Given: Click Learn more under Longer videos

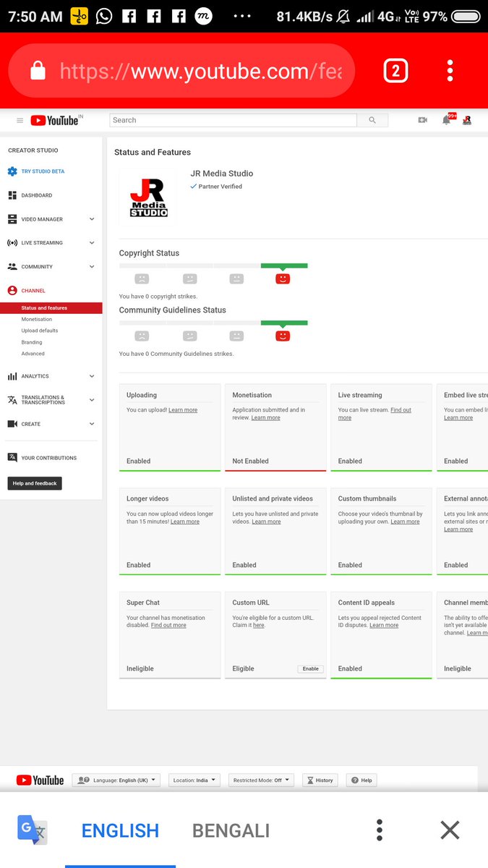Looking at the screenshot, I should pyautogui.click(x=185, y=522).
